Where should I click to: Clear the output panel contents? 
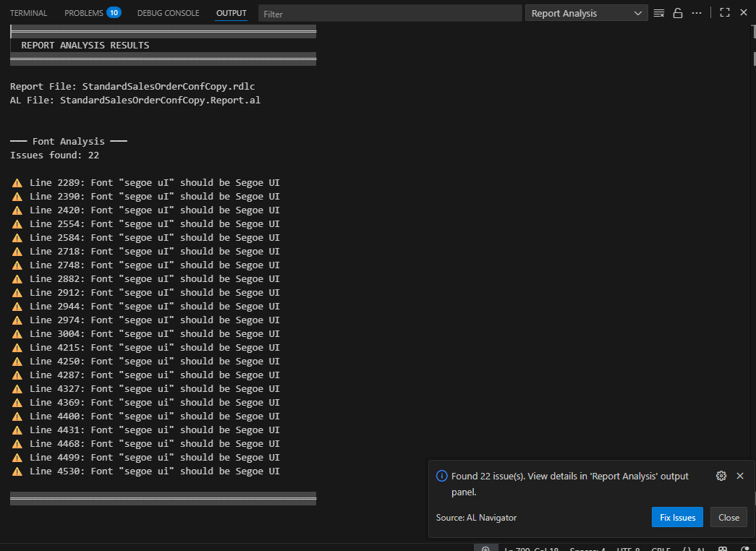tap(658, 13)
